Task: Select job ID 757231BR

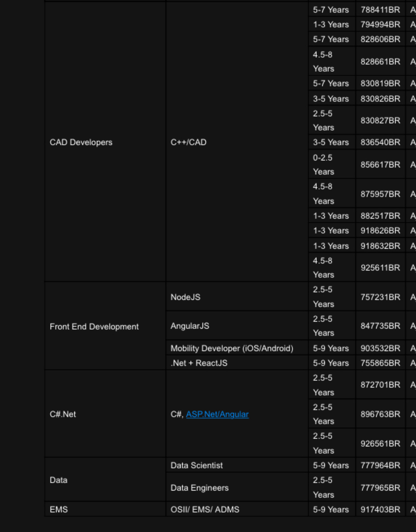Action: (380, 297)
